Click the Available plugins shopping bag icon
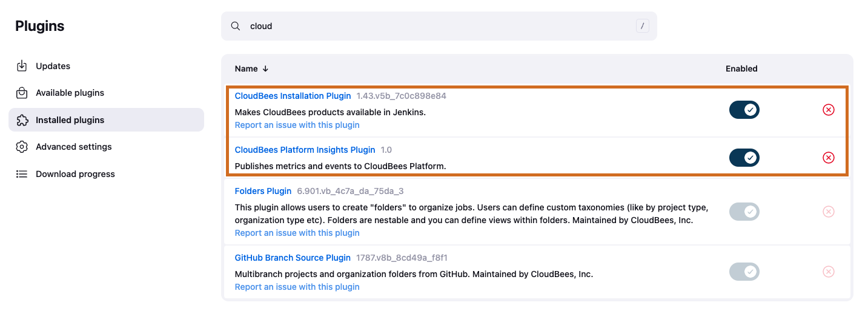The width and height of the screenshot is (868, 328). click(x=22, y=93)
